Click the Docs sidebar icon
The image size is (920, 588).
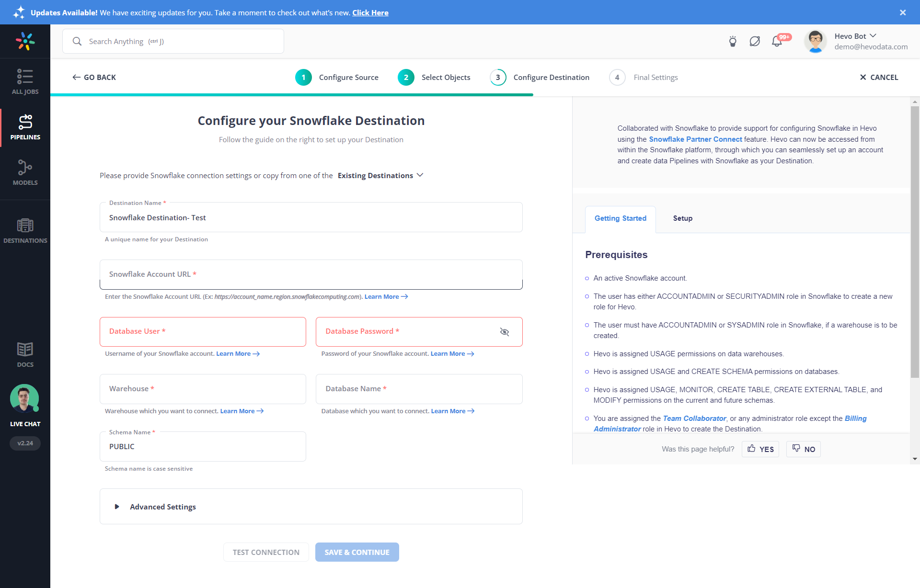click(x=25, y=355)
